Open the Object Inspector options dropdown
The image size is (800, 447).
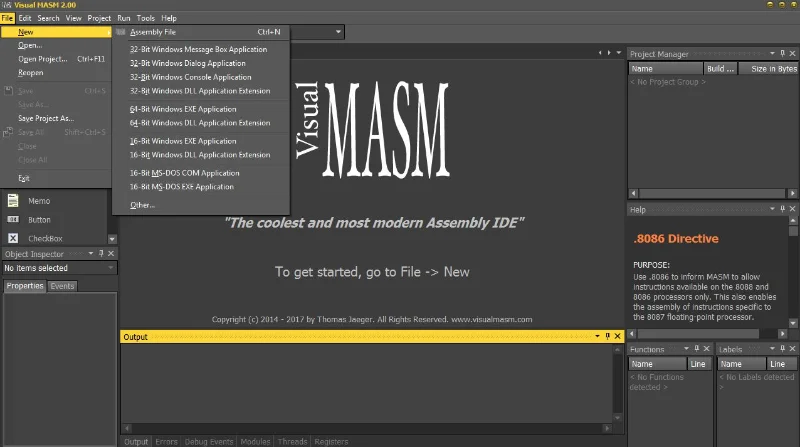(91, 253)
